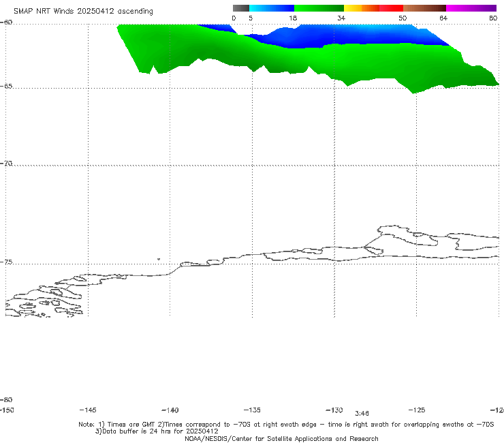This screenshot has width=504, height=443.
Task: Click the color bar label '5'
Action: coord(251,18)
